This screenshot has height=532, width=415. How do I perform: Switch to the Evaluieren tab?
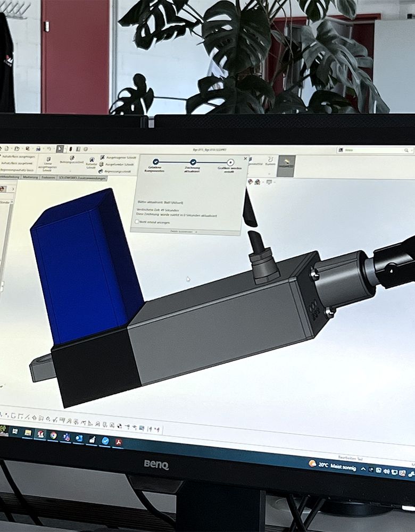[x=48, y=178]
